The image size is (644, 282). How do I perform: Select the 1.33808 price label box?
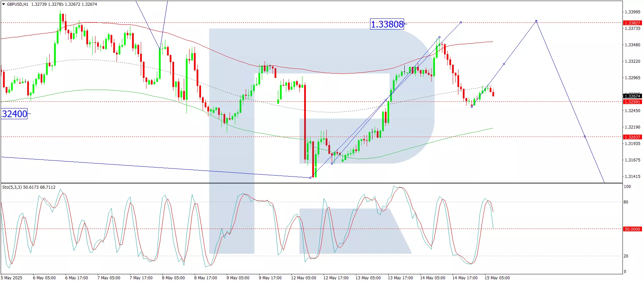point(387,24)
